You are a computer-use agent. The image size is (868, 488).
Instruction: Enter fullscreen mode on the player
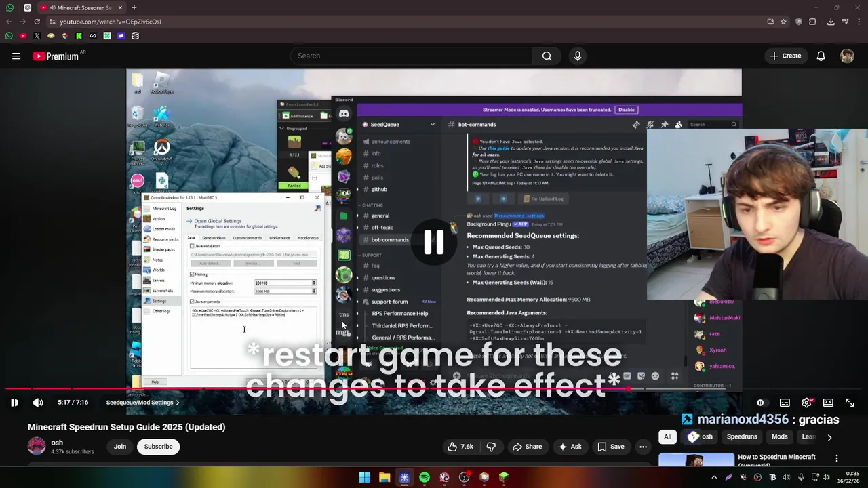850,403
